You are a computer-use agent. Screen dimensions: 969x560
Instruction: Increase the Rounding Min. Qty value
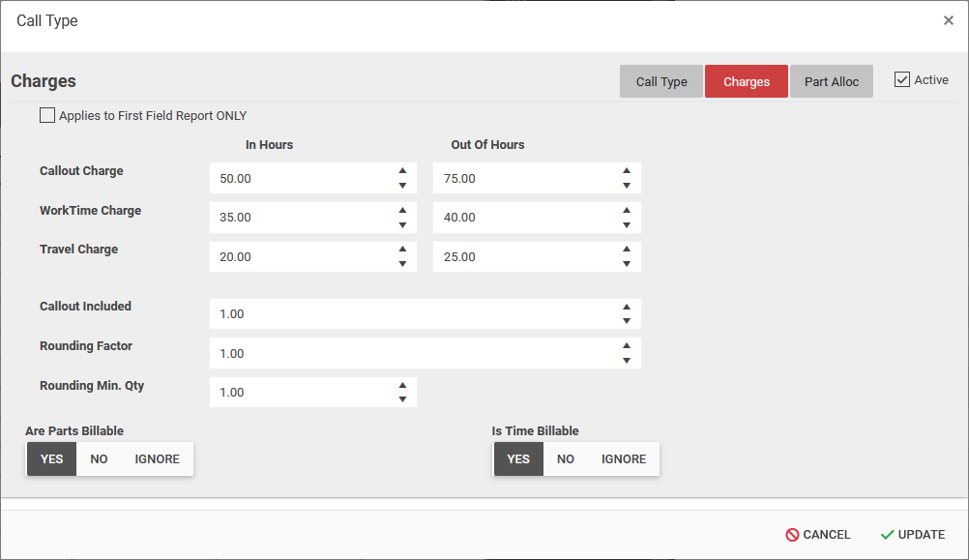pos(402,385)
